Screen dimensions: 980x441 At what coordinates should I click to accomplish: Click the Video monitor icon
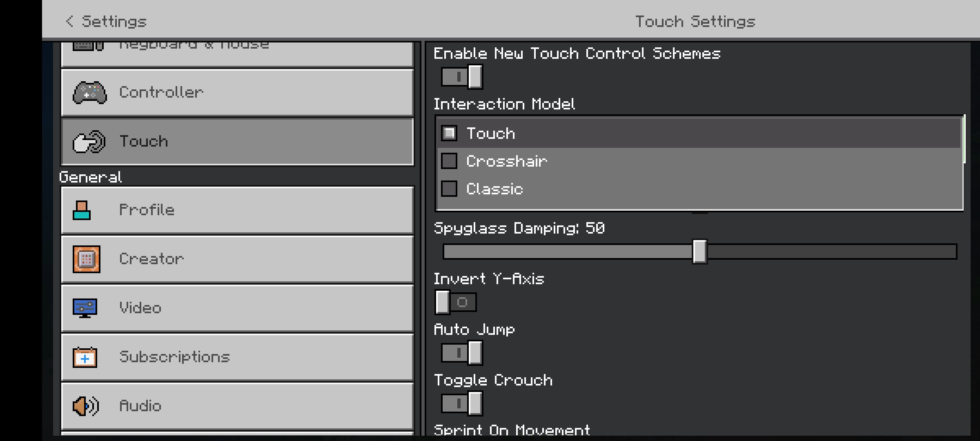coord(85,308)
